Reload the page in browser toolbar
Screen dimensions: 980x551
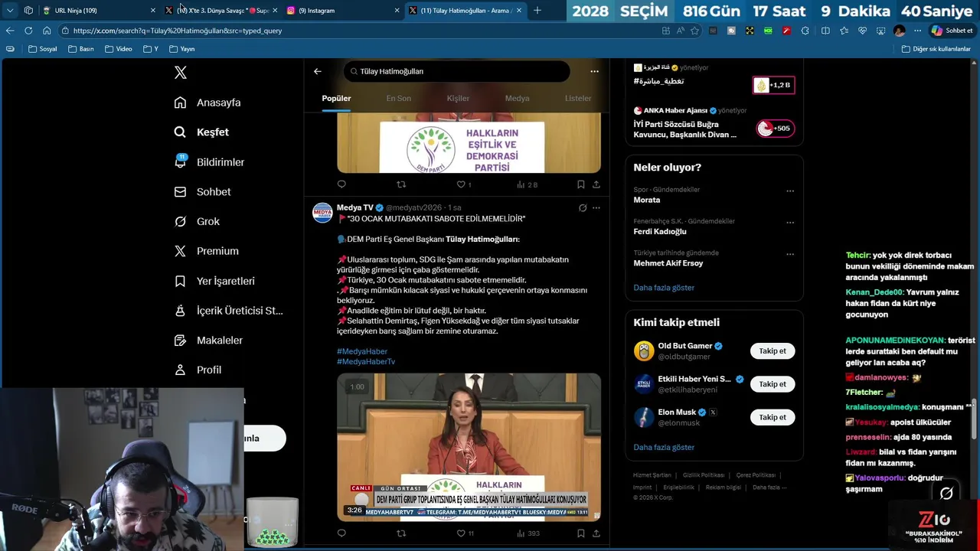tap(28, 31)
